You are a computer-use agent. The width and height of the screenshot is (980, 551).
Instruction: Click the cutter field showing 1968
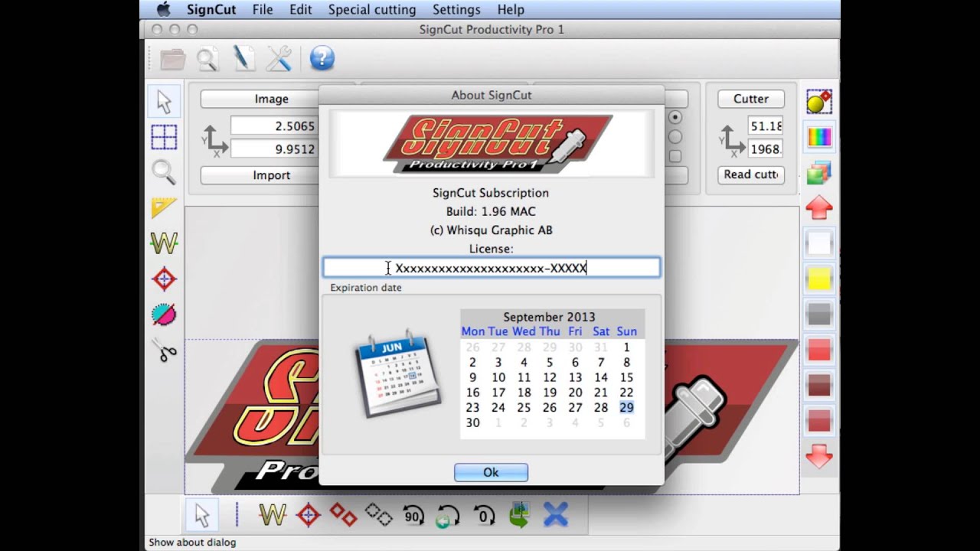766,149
